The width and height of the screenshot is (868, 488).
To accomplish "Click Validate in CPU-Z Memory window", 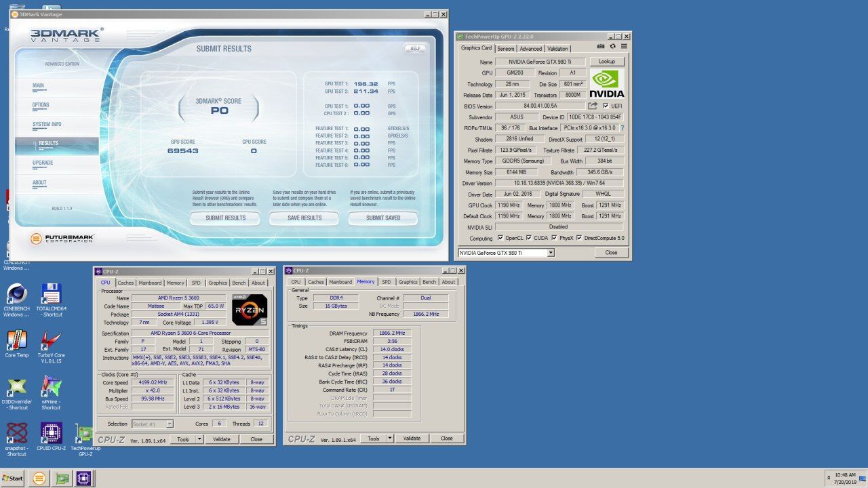I will (x=412, y=439).
